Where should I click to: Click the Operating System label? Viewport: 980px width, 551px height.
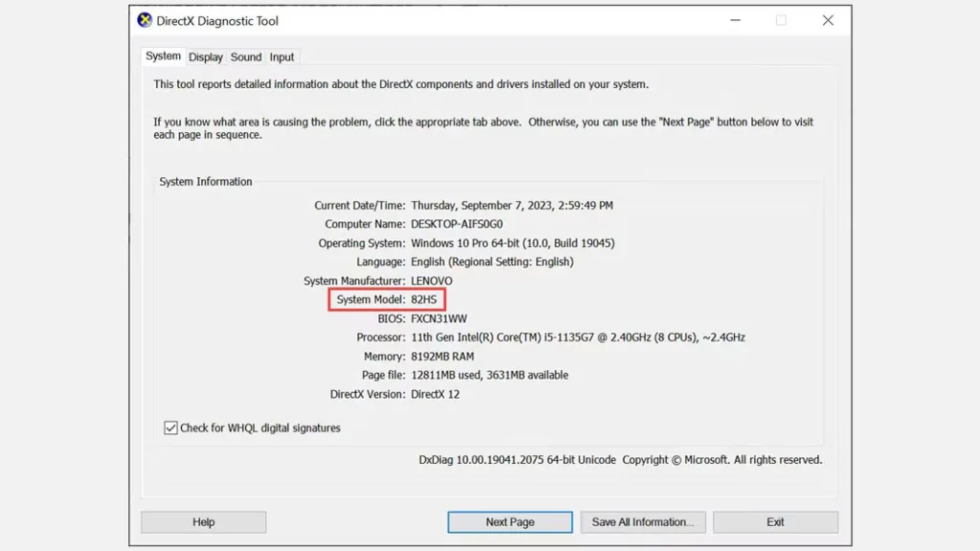coord(362,243)
